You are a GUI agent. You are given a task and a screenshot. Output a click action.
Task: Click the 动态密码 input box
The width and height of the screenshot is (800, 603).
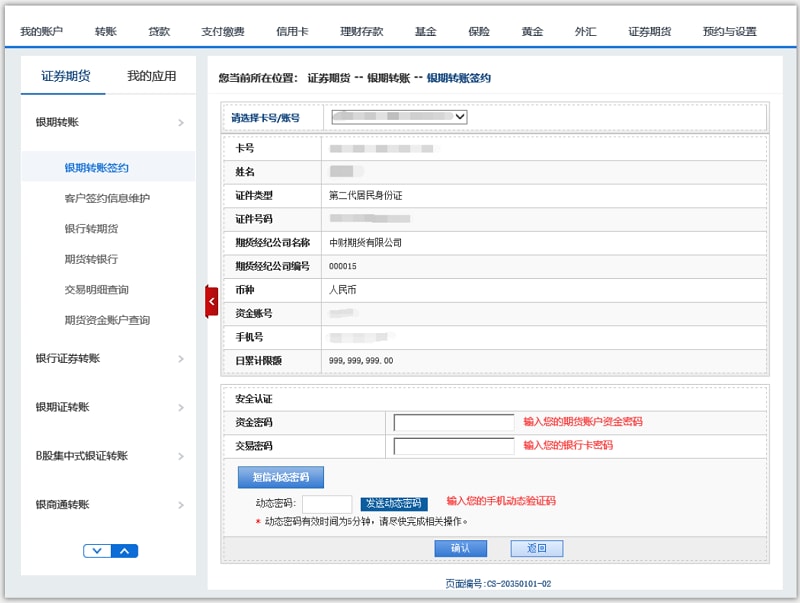point(327,504)
